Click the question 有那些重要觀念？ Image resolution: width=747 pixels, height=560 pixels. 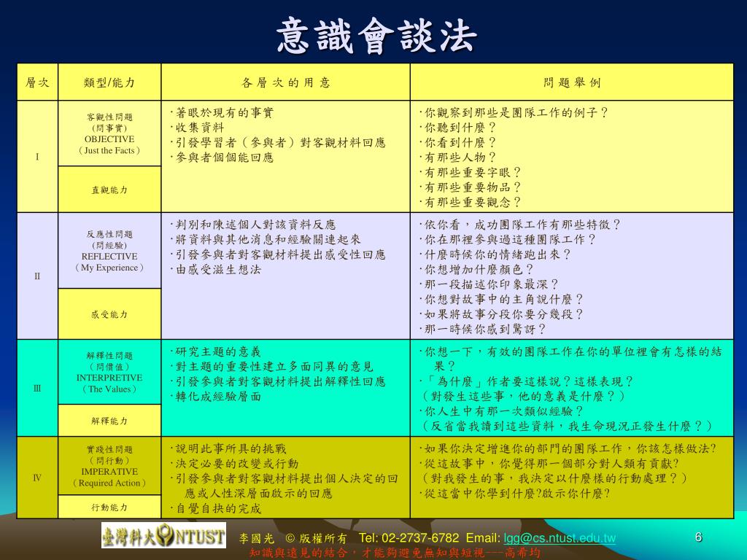coord(471,202)
